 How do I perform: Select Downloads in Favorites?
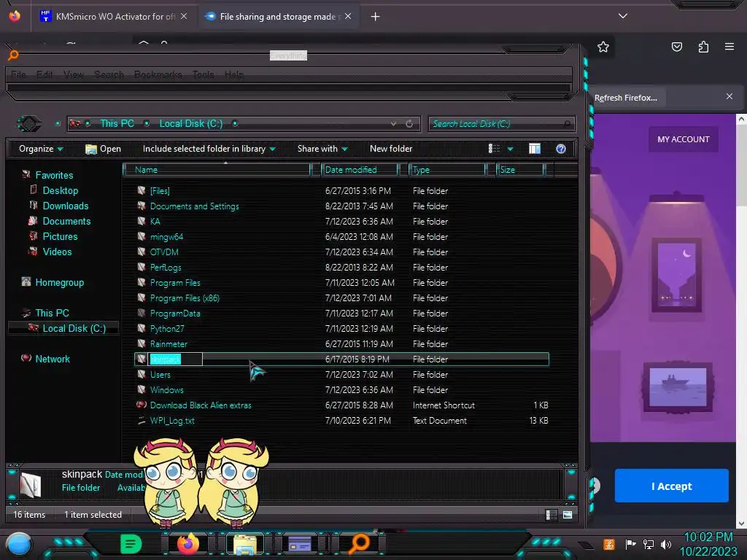tap(66, 206)
